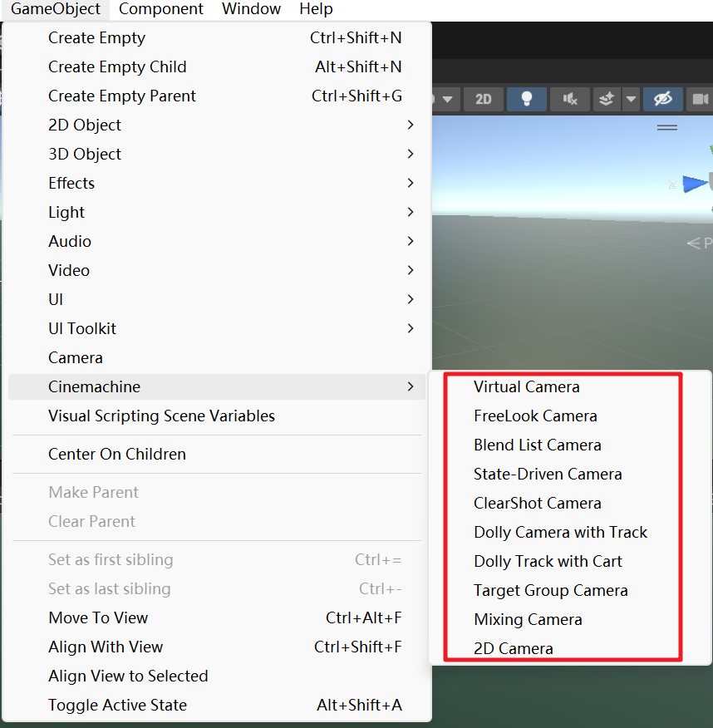Create a Cinemachine Virtual Camera
Image resolution: width=713 pixels, height=728 pixels.
569,386
